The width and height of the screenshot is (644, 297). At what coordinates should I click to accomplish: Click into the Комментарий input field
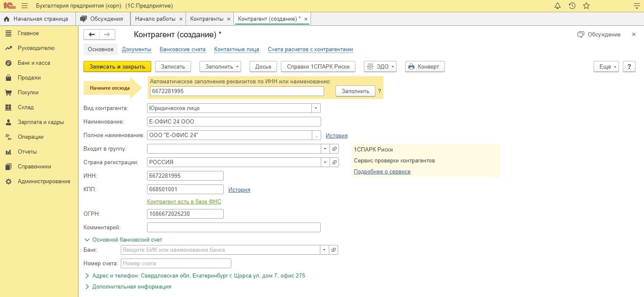pos(233,228)
